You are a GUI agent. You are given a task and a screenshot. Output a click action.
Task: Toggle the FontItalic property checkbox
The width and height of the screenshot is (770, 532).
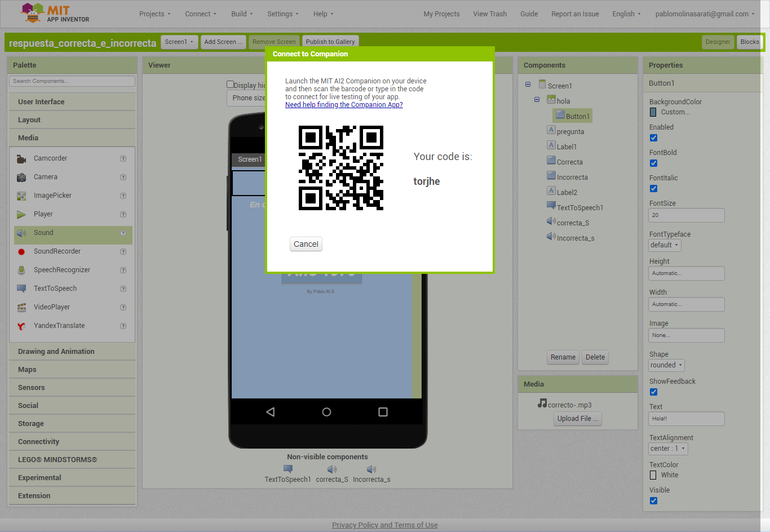653,188
